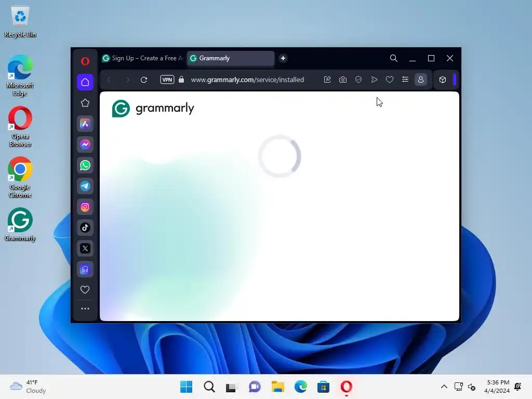Open Task View on taskbar
Image resolution: width=532 pixels, height=399 pixels.
[232, 387]
